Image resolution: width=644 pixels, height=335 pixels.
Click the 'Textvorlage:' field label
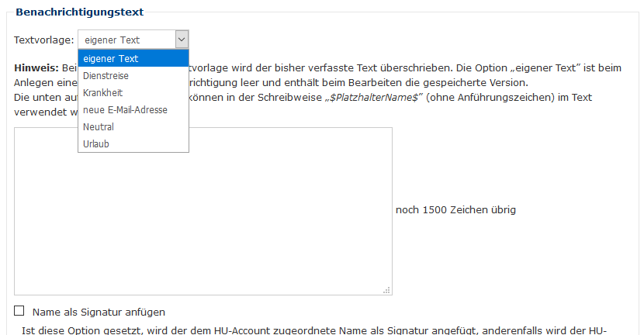pyautogui.click(x=44, y=40)
